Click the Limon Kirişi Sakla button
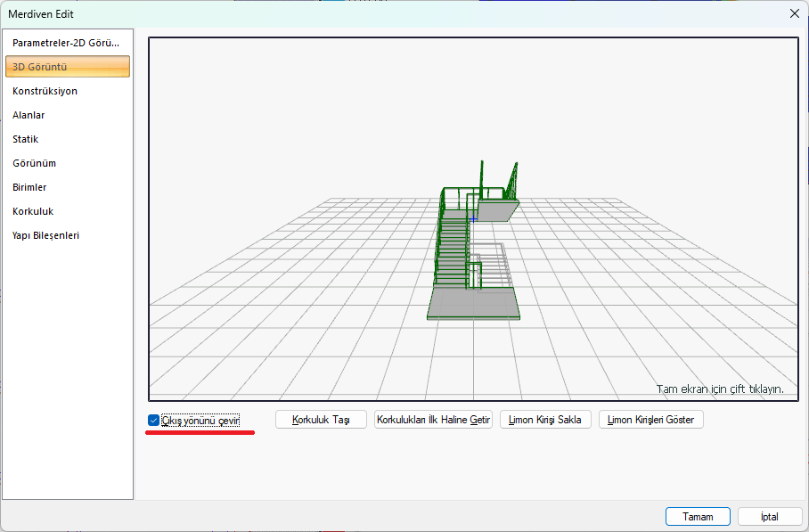The image size is (809, 532). (545, 420)
